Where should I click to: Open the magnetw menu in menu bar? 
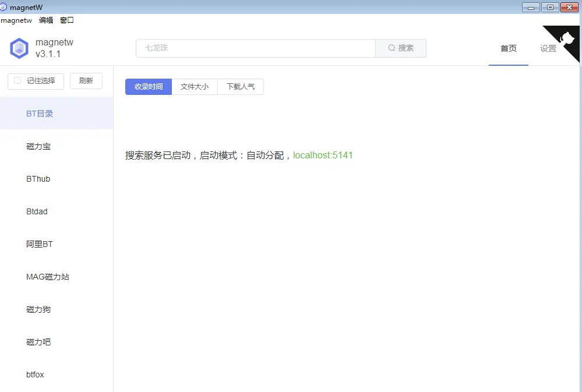[16, 20]
